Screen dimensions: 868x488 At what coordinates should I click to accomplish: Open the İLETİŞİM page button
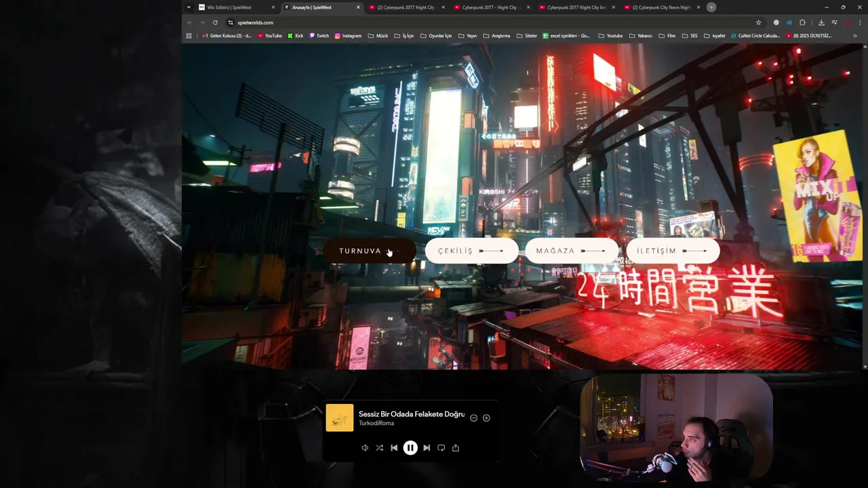click(x=673, y=251)
